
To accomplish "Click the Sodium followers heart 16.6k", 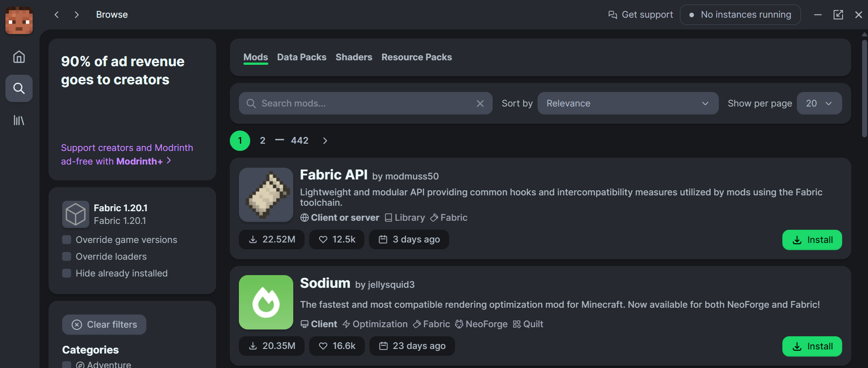I will pos(337,346).
